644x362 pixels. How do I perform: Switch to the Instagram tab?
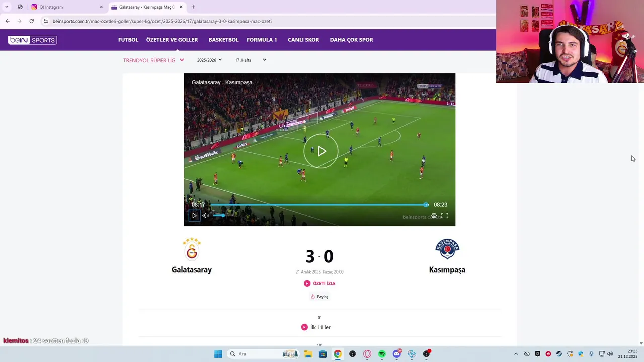pyautogui.click(x=65, y=7)
